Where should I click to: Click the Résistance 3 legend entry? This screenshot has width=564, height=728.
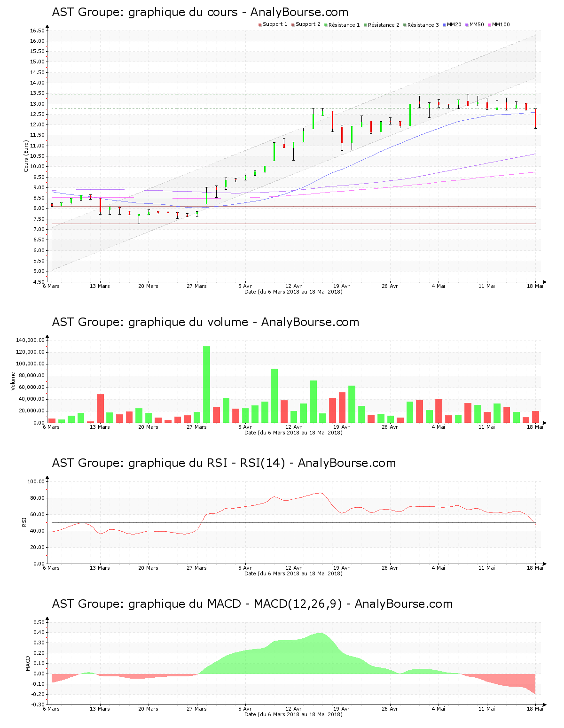(421, 24)
